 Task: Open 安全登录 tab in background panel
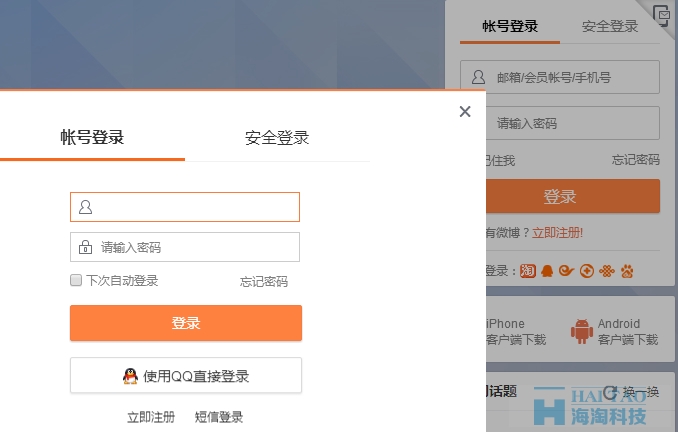[x=610, y=27]
